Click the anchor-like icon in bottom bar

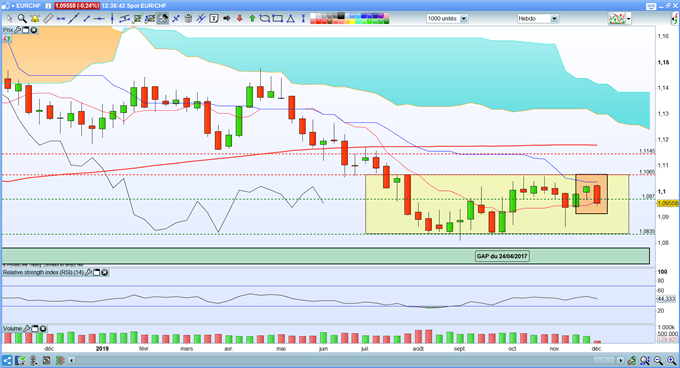click(x=34, y=360)
